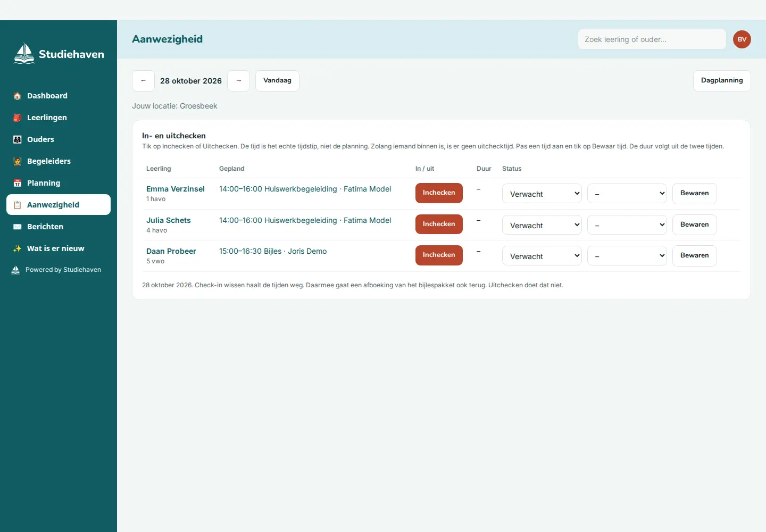Image resolution: width=766 pixels, height=532 pixels.
Task: Click the Planning calendar icon
Action: (17, 183)
